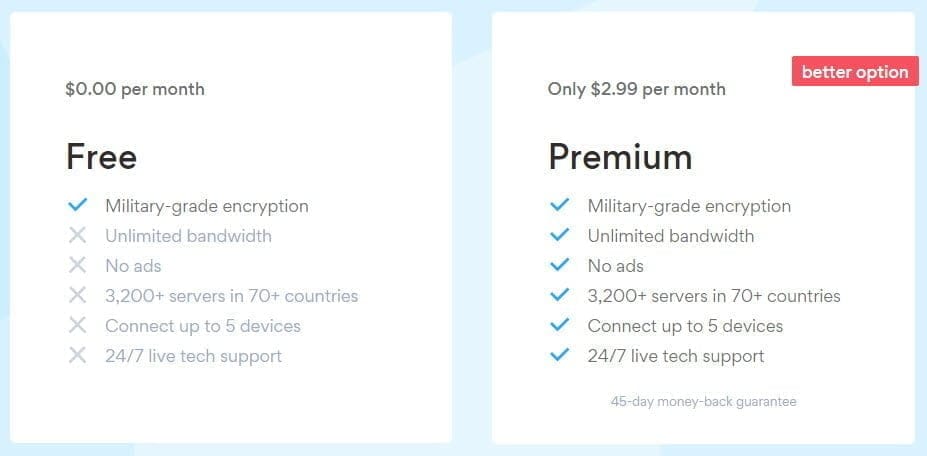The width and height of the screenshot is (927, 456).
Task: Click the X icon beside Free No ads
Action: 78,266
